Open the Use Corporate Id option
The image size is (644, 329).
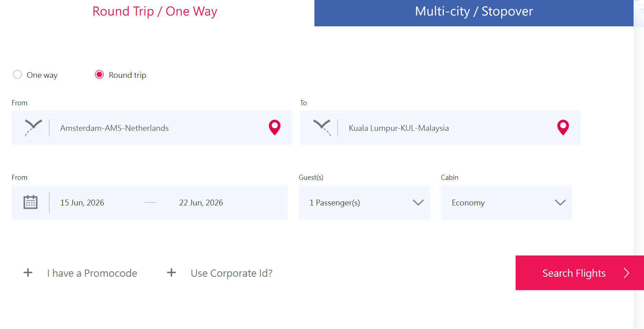pyautogui.click(x=231, y=273)
